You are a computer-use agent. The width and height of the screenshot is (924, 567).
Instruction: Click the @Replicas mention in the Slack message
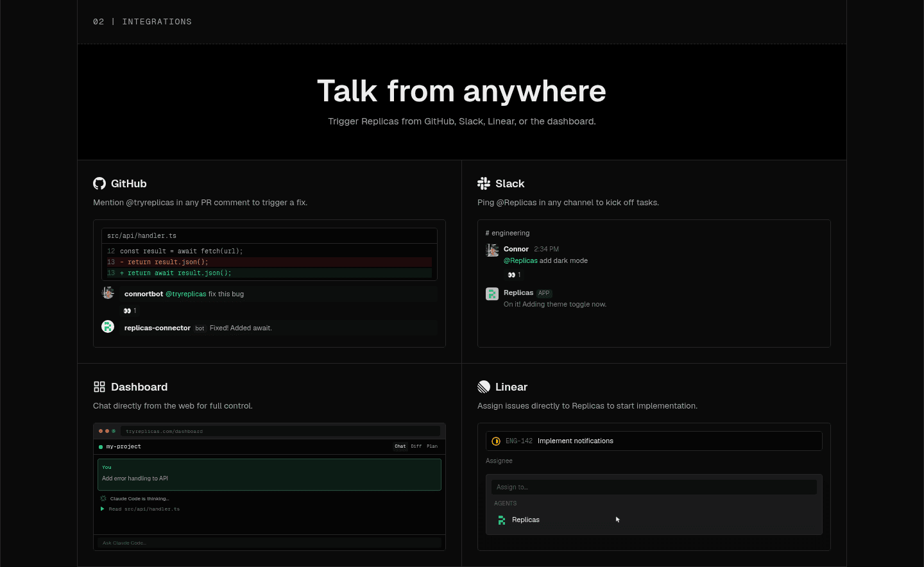520,260
